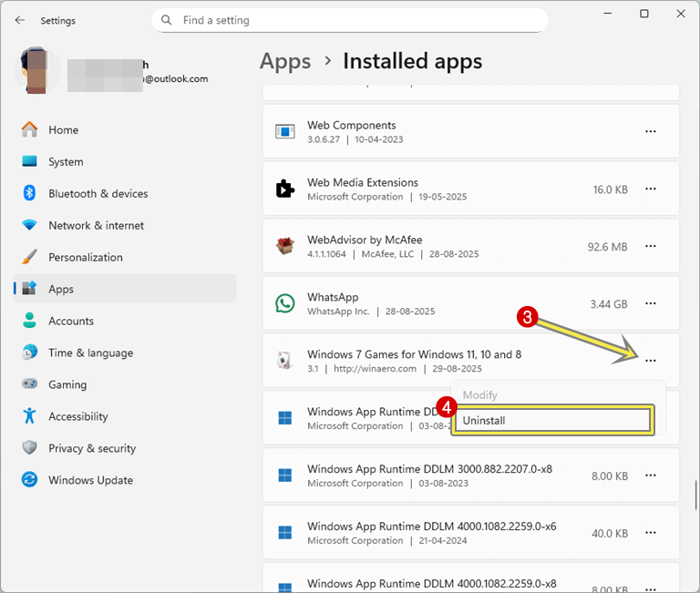Open more options for WebAdvisor by McAfee
This screenshot has height=593, width=700.
click(x=651, y=246)
